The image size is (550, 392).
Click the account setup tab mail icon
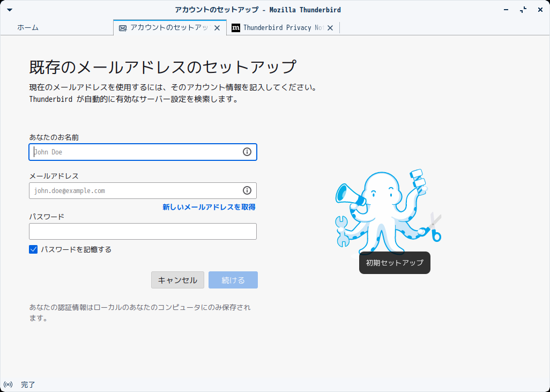coord(123,28)
